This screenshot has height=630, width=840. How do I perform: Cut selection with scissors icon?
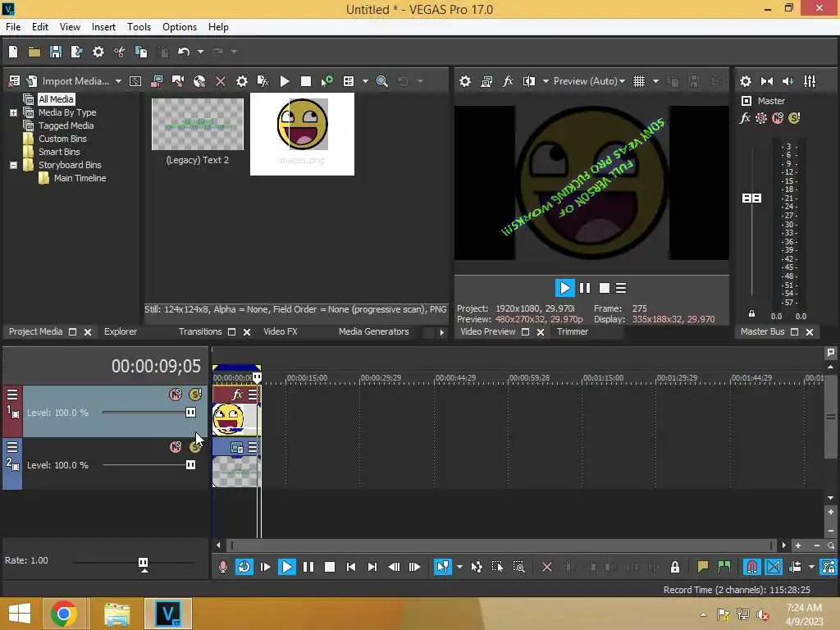[x=120, y=52]
